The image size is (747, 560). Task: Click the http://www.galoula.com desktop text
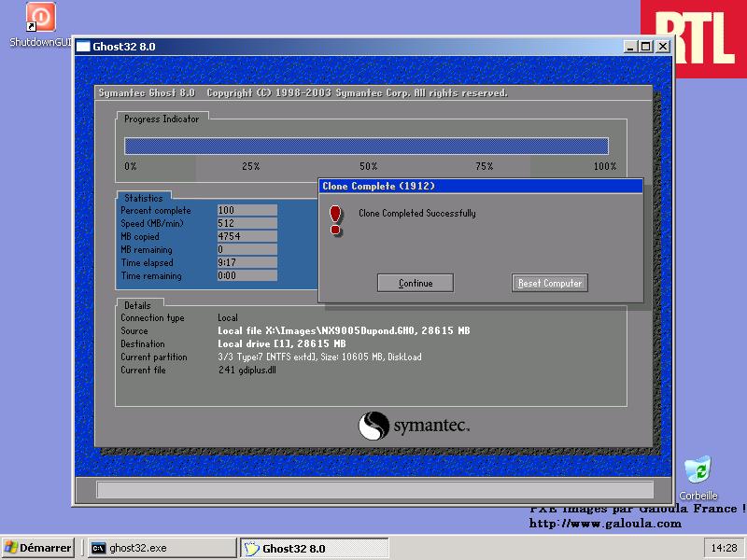[605, 524]
